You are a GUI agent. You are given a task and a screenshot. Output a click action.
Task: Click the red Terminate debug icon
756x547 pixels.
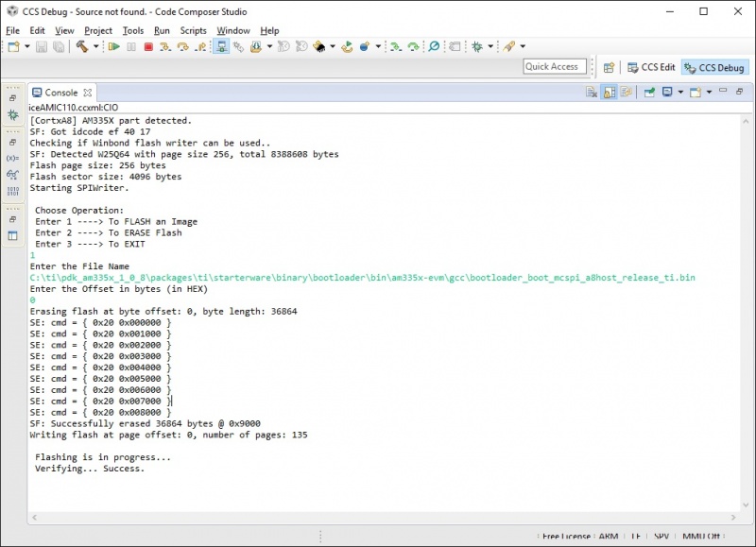click(x=148, y=47)
